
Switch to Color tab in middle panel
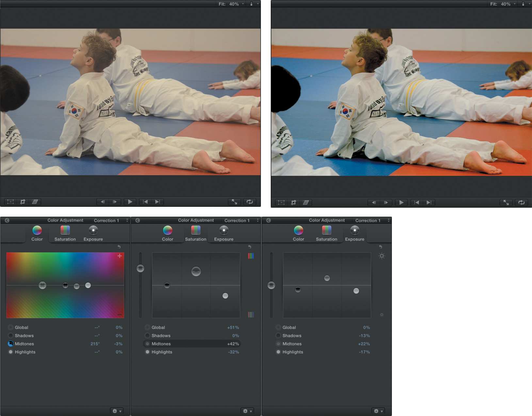(168, 233)
